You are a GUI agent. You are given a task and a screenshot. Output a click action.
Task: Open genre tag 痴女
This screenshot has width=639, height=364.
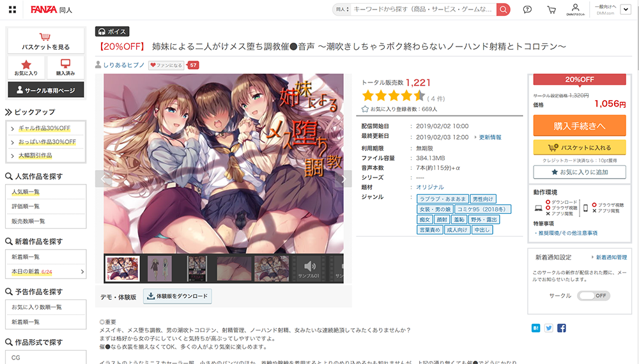(x=425, y=220)
